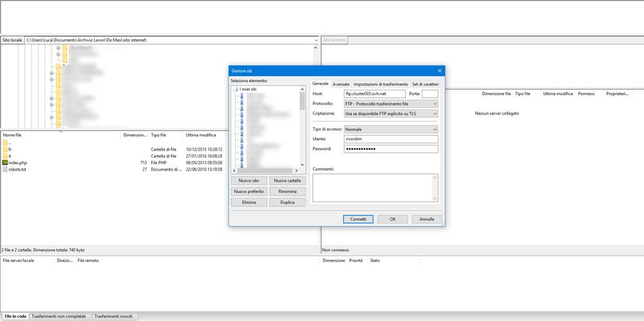644x321 pixels.
Task: Open the Set di caratteri tab
Action: click(426, 84)
